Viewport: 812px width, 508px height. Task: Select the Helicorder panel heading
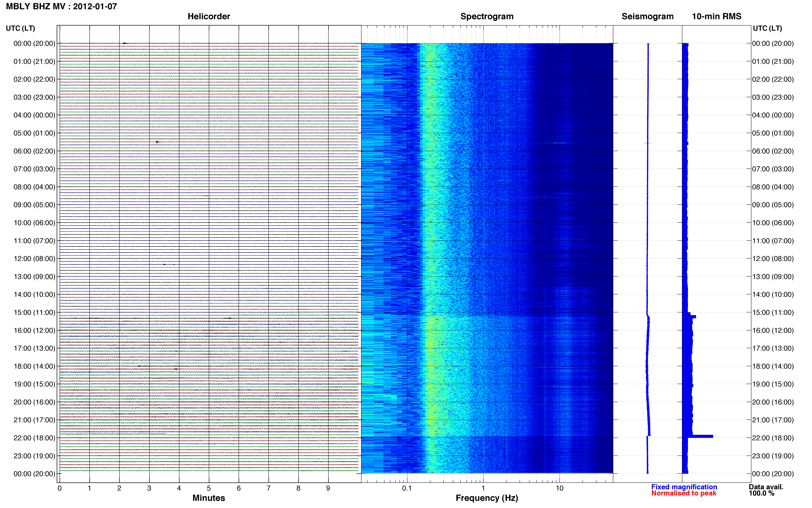coord(208,16)
